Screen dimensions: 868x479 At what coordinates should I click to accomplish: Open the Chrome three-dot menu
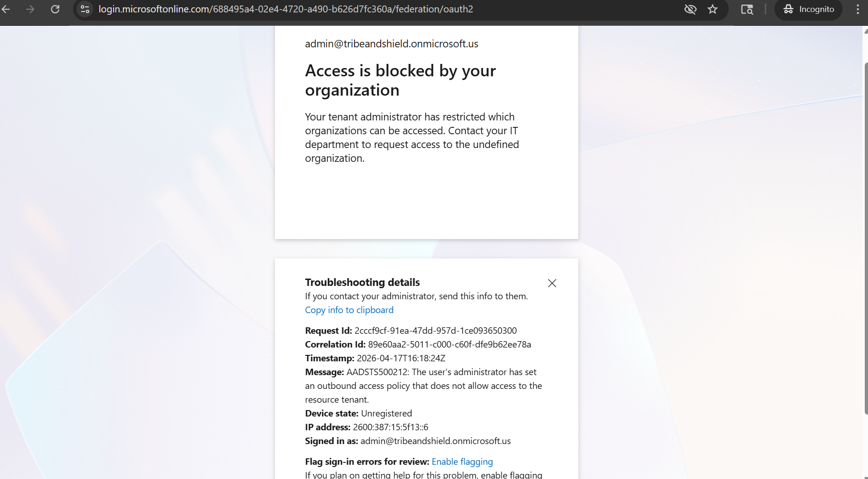tap(858, 9)
